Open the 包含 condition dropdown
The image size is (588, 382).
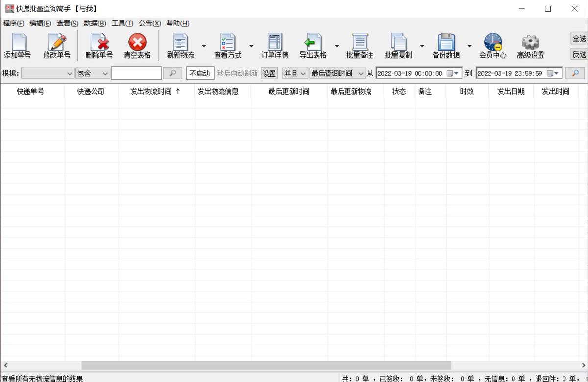[x=93, y=73]
